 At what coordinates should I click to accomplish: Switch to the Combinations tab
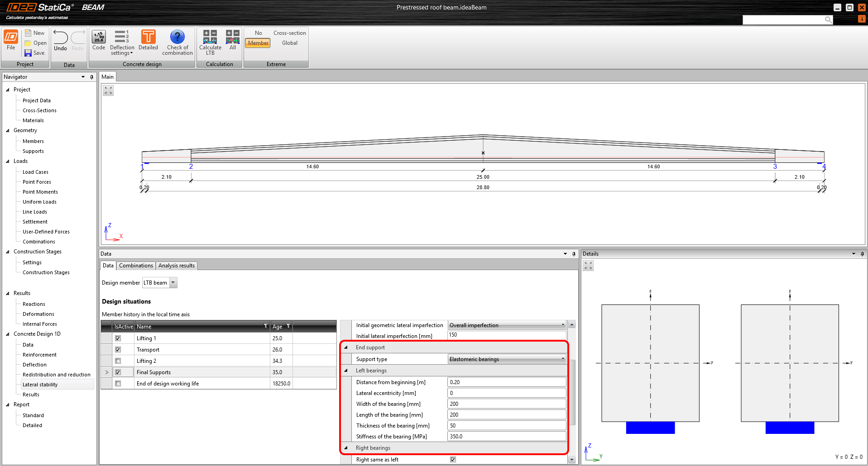pos(136,266)
